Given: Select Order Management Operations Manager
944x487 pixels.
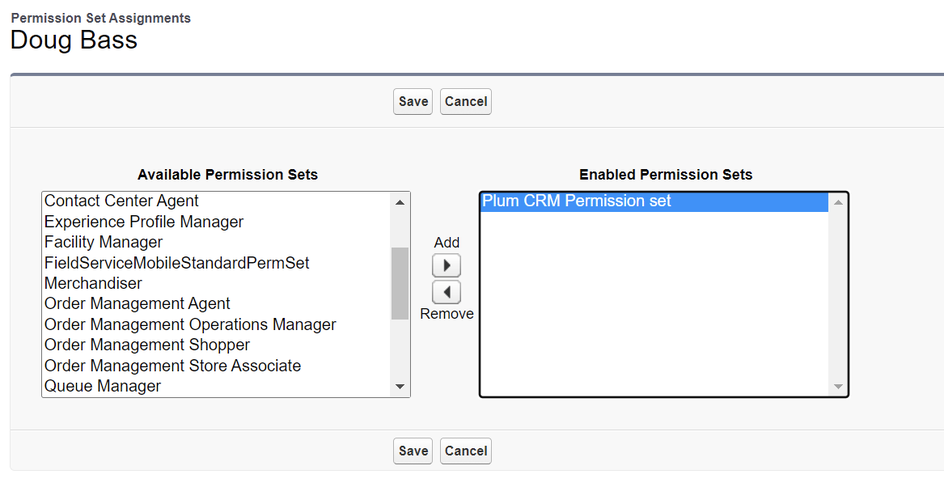Looking at the screenshot, I should tap(190, 325).
